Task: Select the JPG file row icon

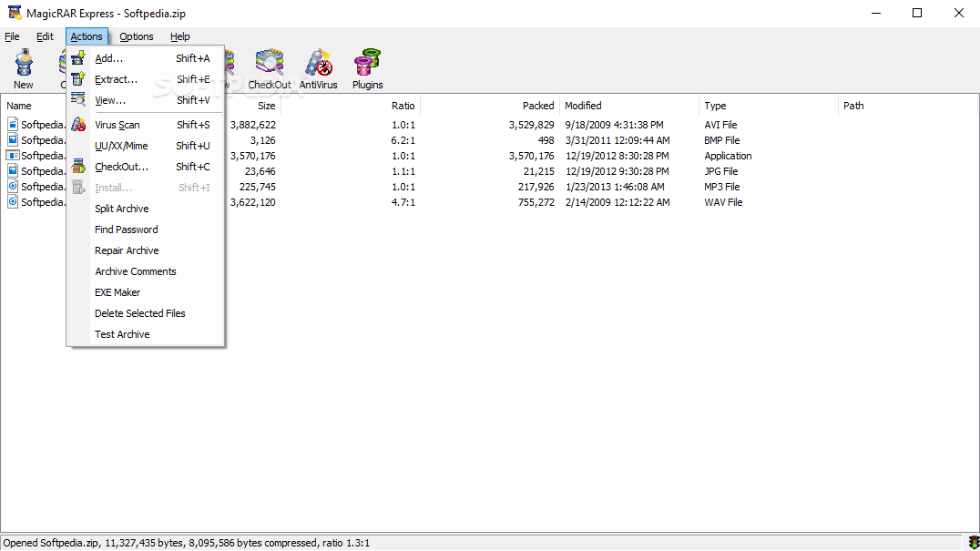Action: tap(13, 170)
